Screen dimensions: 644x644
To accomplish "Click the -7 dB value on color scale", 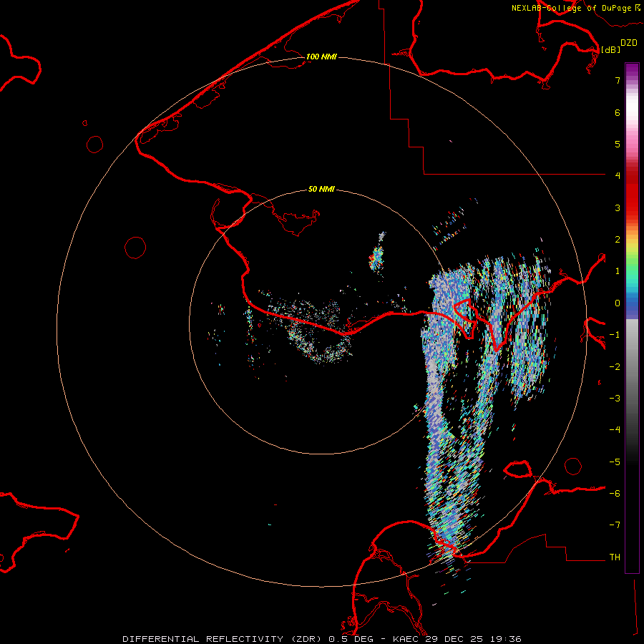I will [x=615, y=525].
